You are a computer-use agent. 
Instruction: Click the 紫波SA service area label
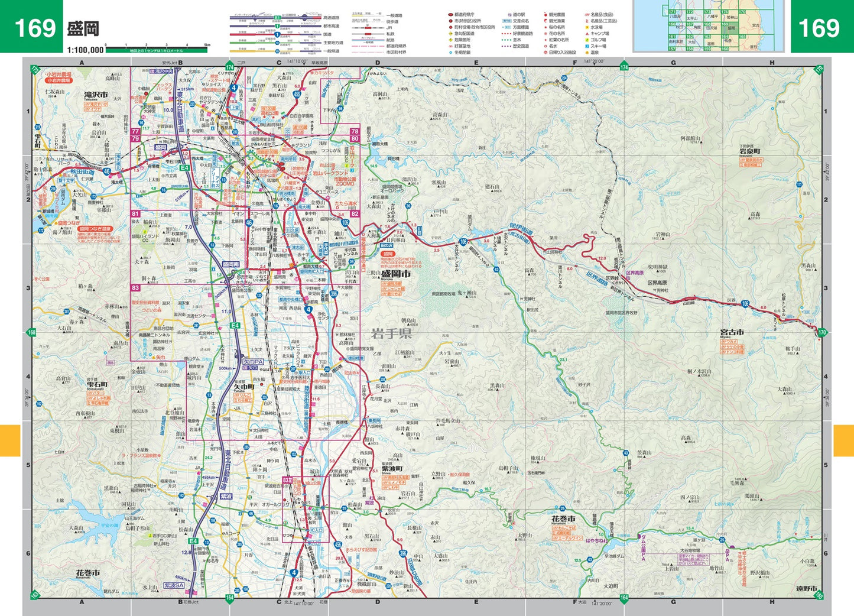174,585
